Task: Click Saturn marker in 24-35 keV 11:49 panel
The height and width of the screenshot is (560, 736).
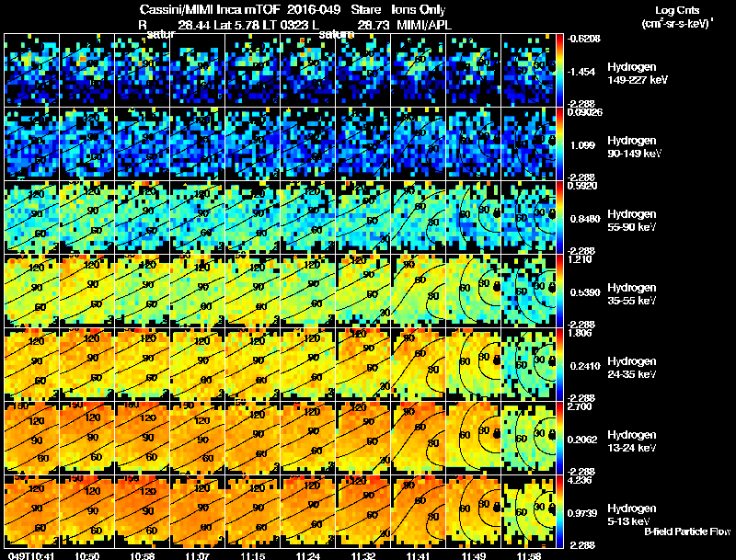Action: (497, 360)
